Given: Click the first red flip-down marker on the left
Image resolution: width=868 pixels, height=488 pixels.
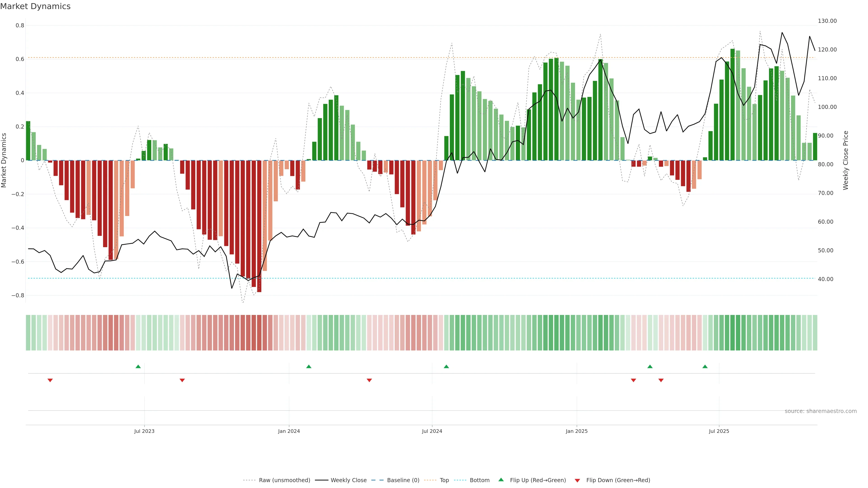Looking at the screenshot, I should point(50,380).
